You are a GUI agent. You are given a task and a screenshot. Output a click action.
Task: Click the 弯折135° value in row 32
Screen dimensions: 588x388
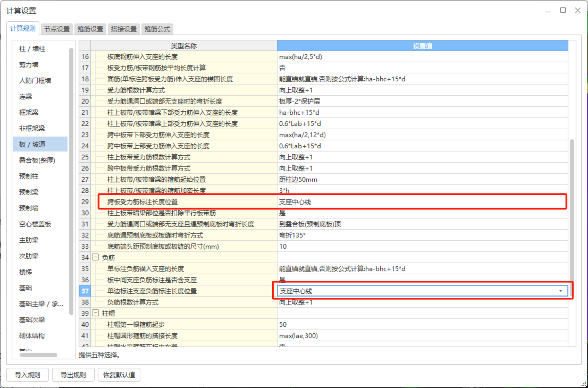[x=422, y=235]
